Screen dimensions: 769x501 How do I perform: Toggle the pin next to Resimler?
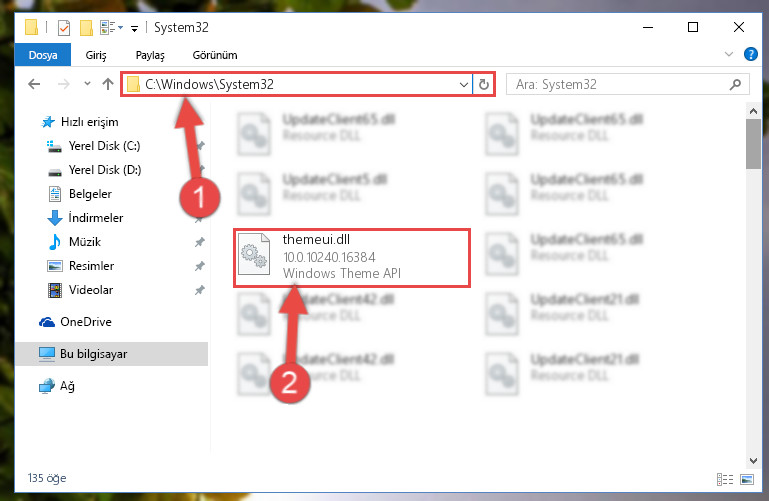[200, 266]
